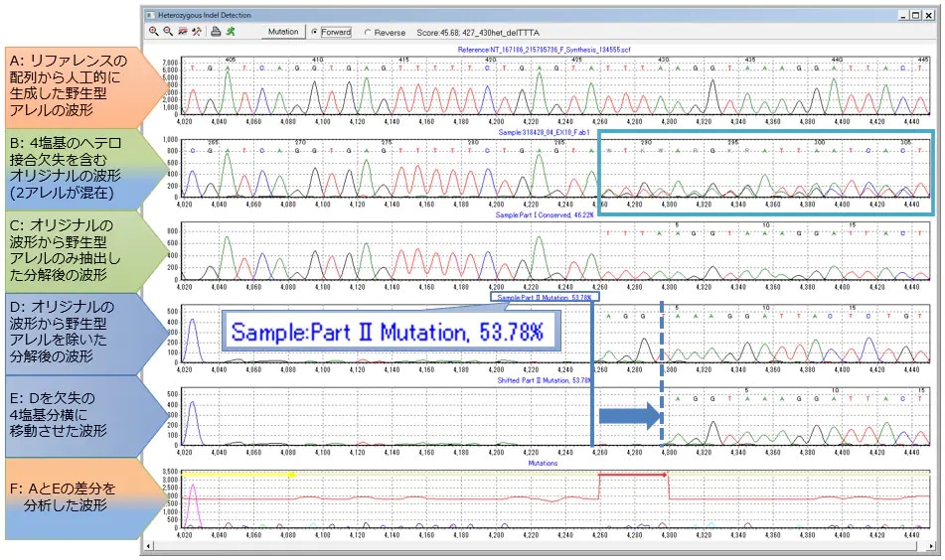Screen dimensions: 945x560
Task: Click the Shifted Part II Mutation label
Action: (x=544, y=379)
